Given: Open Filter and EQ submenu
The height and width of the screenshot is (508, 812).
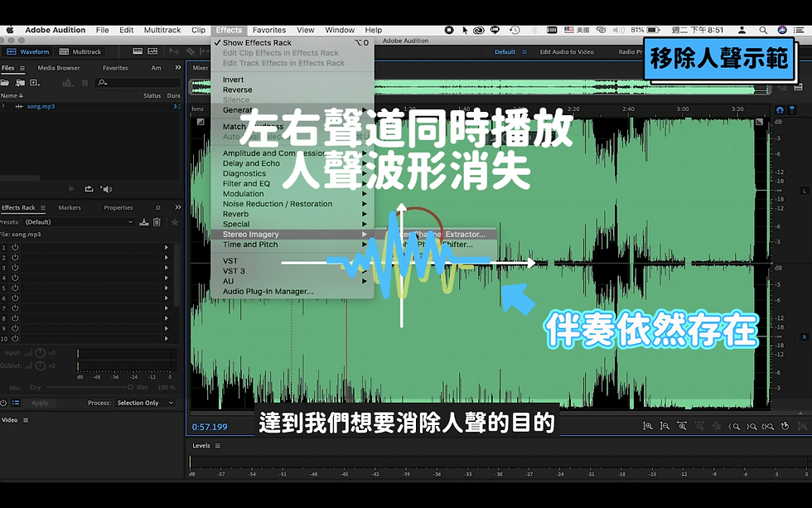Looking at the screenshot, I should click(x=292, y=184).
